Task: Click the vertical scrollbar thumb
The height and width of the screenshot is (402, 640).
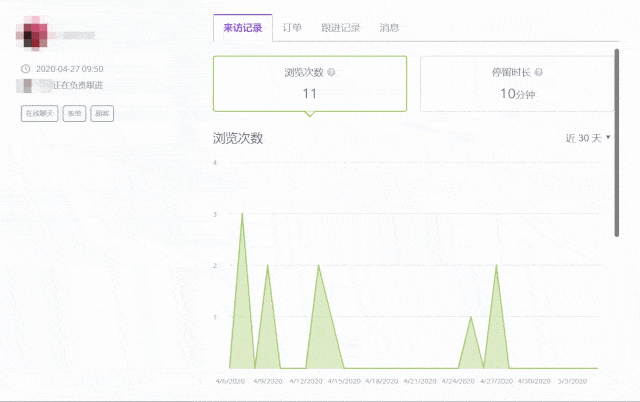Action: coord(617,143)
